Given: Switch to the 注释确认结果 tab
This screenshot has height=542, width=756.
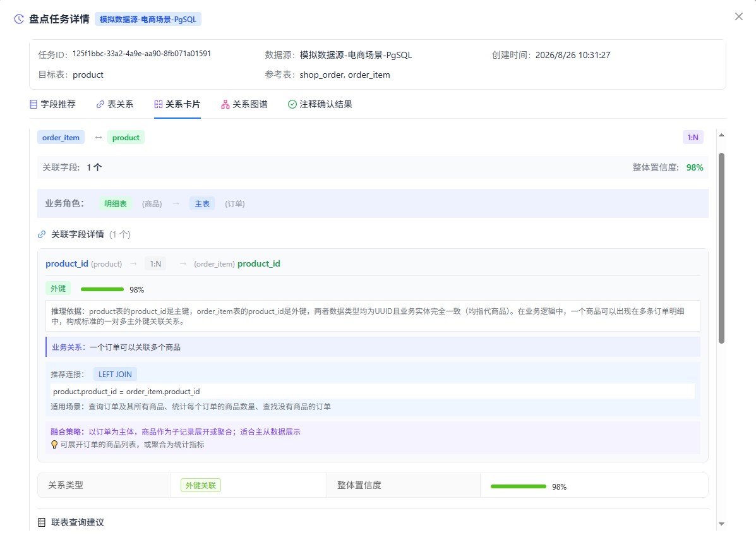Looking at the screenshot, I should pos(320,104).
